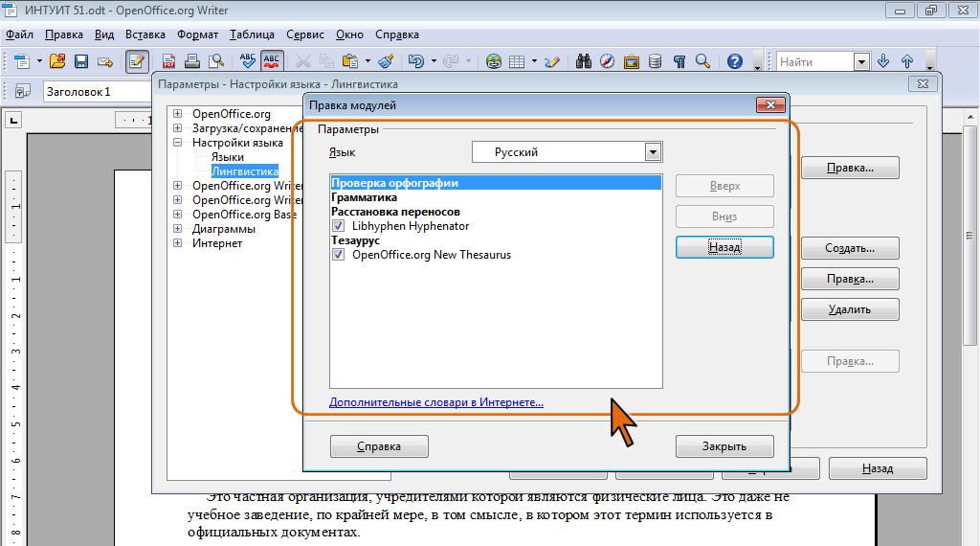Expand the Диаграммы tree node
The height and width of the screenshot is (546, 980).
pos(178,229)
